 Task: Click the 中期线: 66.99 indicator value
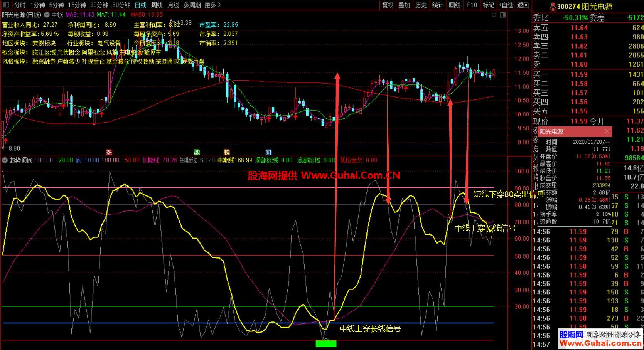tap(235, 160)
